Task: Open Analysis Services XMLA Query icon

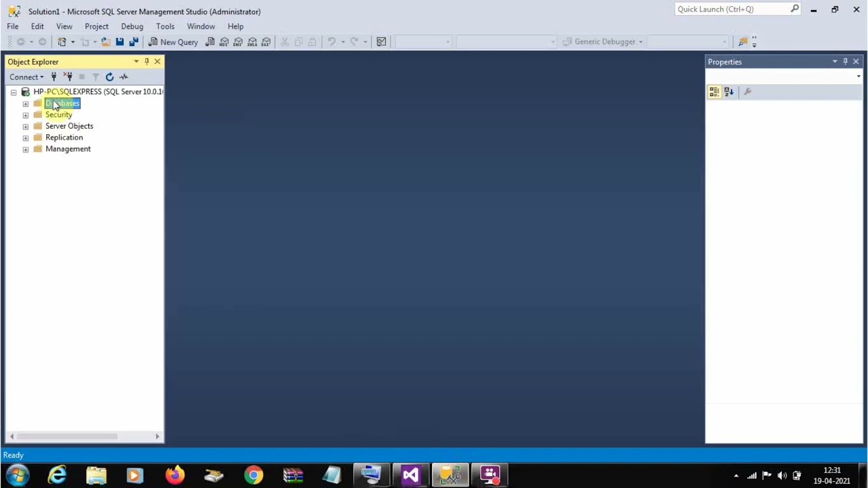Action: pos(252,41)
